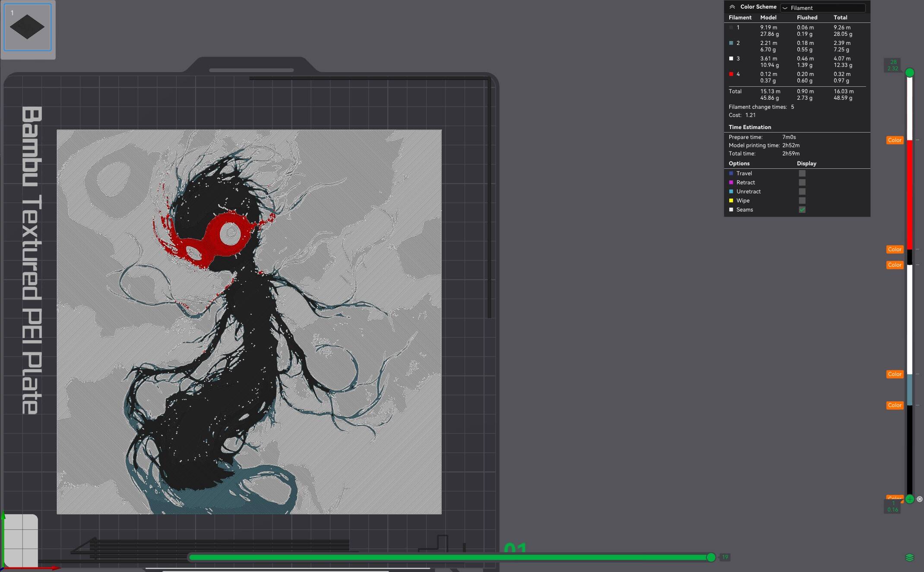
Task: Enable the Unretract display checkbox
Action: tap(802, 192)
